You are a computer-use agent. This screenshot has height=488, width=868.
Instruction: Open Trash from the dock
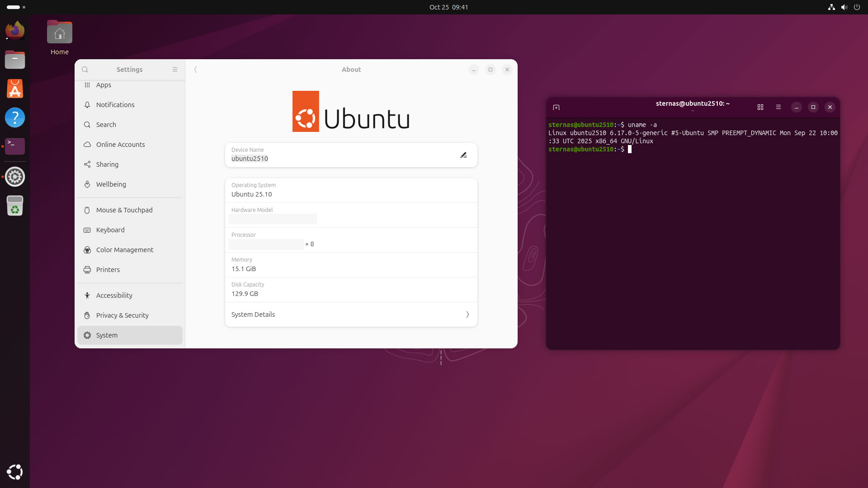(15, 206)
